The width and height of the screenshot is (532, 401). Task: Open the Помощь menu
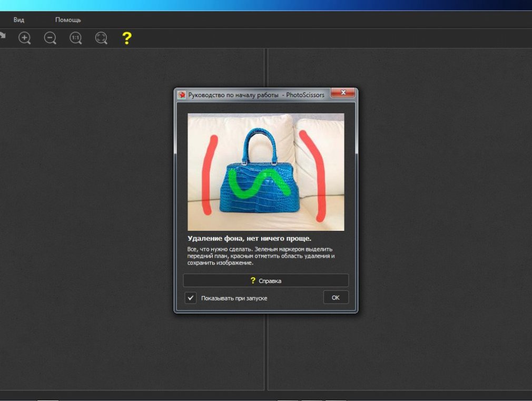pos(68,19)
